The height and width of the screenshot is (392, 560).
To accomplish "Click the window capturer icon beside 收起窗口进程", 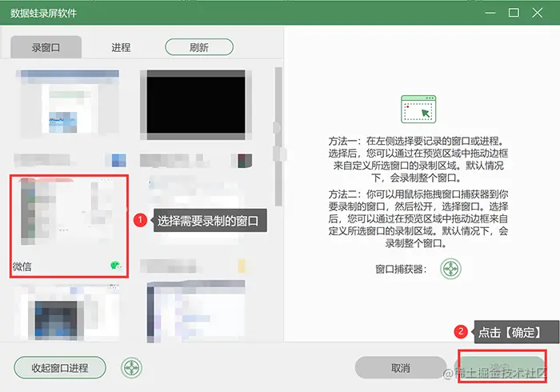I will 131,368.
